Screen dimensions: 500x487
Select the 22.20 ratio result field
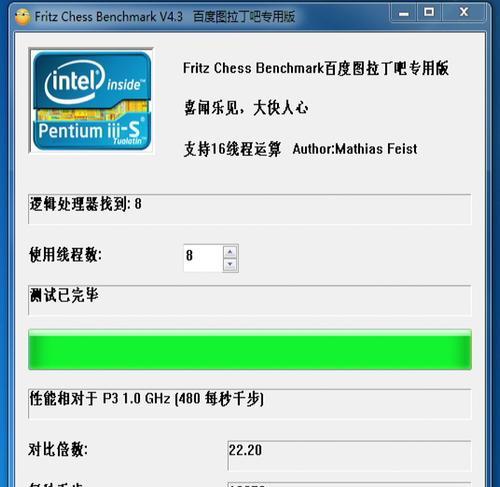(349, 455)
